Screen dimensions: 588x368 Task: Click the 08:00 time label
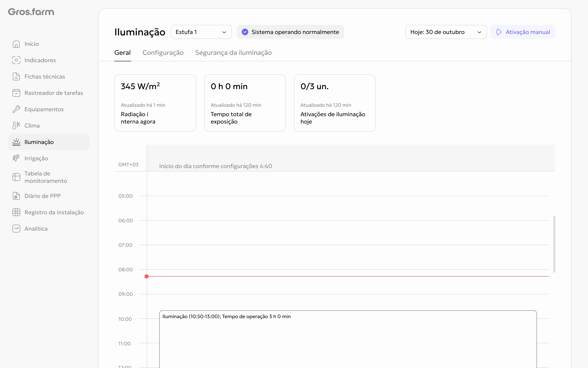125,269
